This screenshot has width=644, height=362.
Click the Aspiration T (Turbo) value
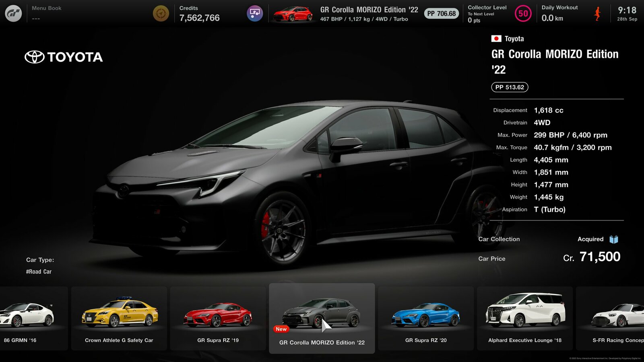pos(550,210)
